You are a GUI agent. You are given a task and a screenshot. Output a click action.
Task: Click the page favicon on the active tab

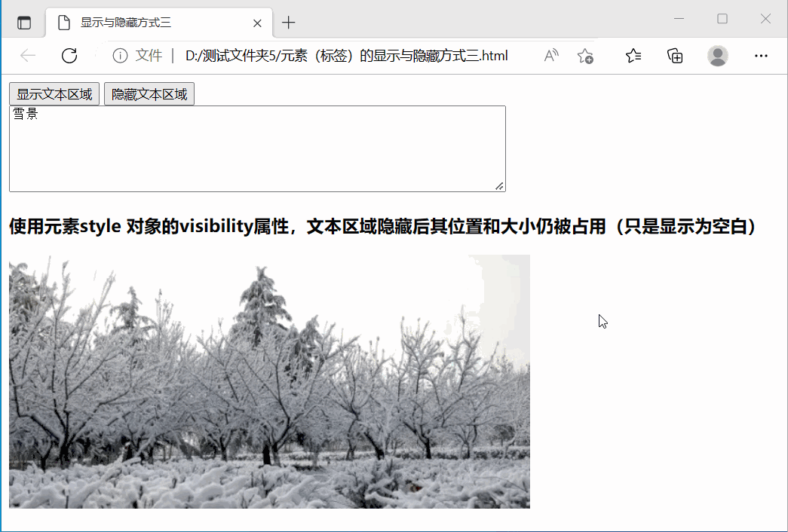pyautogui.click(x=63, y=23)
